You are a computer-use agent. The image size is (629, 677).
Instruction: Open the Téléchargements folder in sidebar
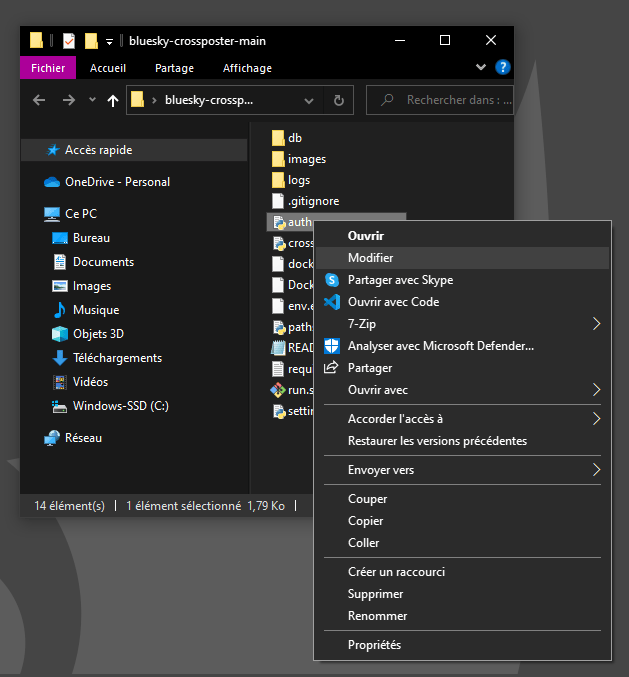(x=117, y=358)
